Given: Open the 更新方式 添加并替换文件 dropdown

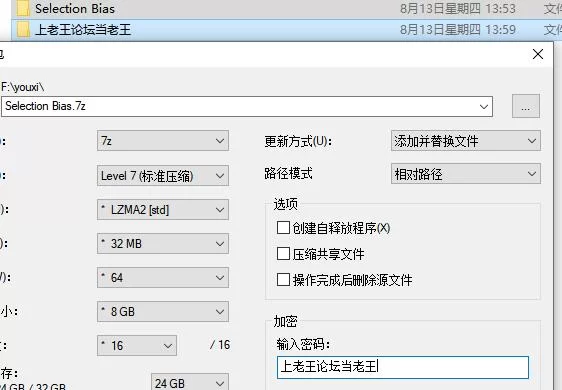Looking at the screenshot, I should tap(466, 141).
